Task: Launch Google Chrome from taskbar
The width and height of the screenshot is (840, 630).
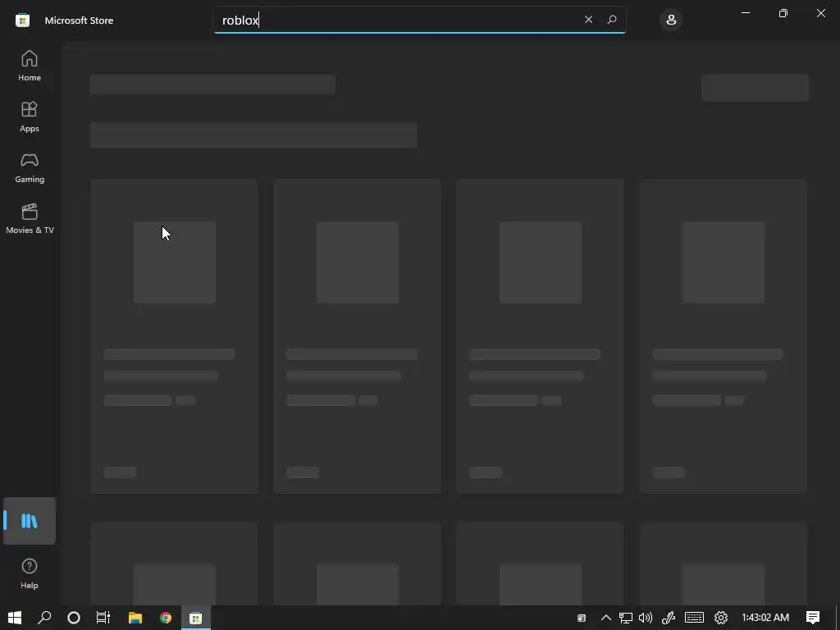Action: (x=166, y=618)
